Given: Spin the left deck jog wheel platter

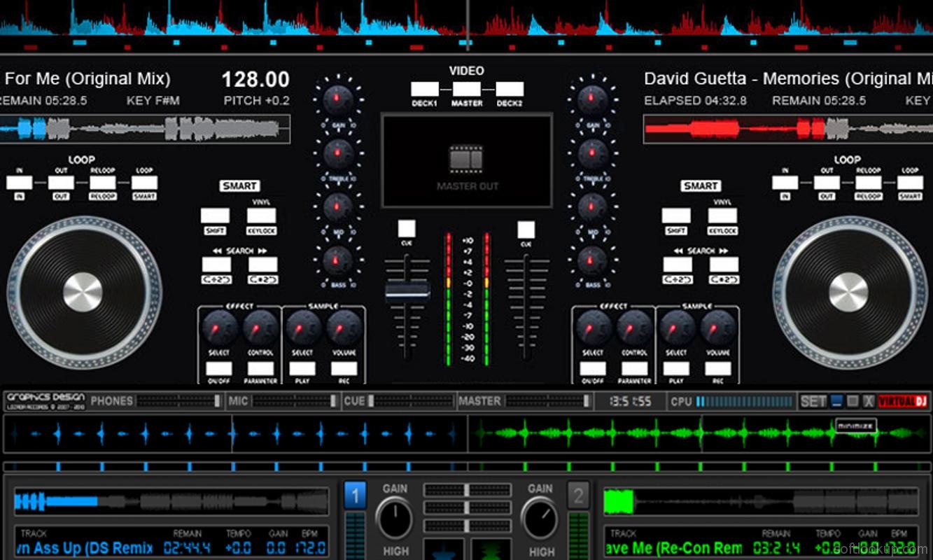Looking at the screenshot, I should 83,292.
